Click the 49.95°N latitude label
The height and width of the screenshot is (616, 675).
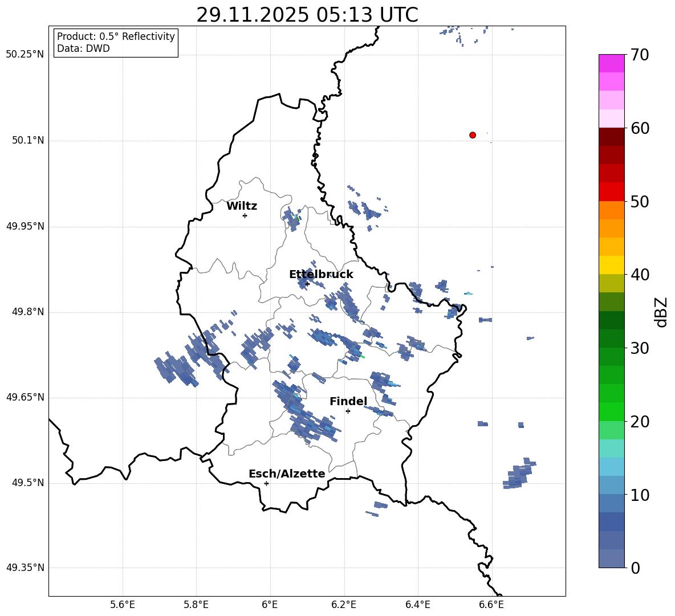coord(25,226)
